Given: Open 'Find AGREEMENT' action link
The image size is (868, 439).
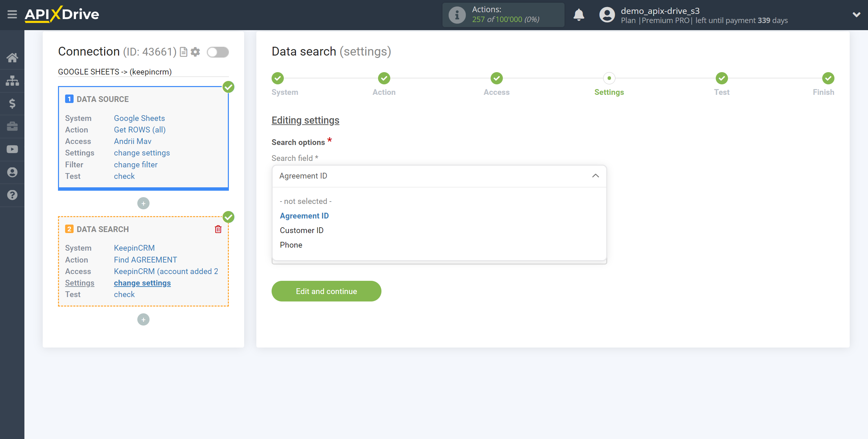Looking at the screenshot, I should (145, 260).
